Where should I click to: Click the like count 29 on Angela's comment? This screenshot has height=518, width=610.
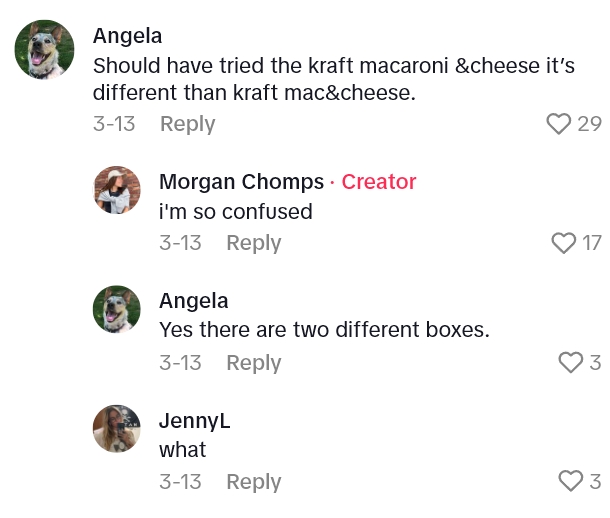coord(589,124)
